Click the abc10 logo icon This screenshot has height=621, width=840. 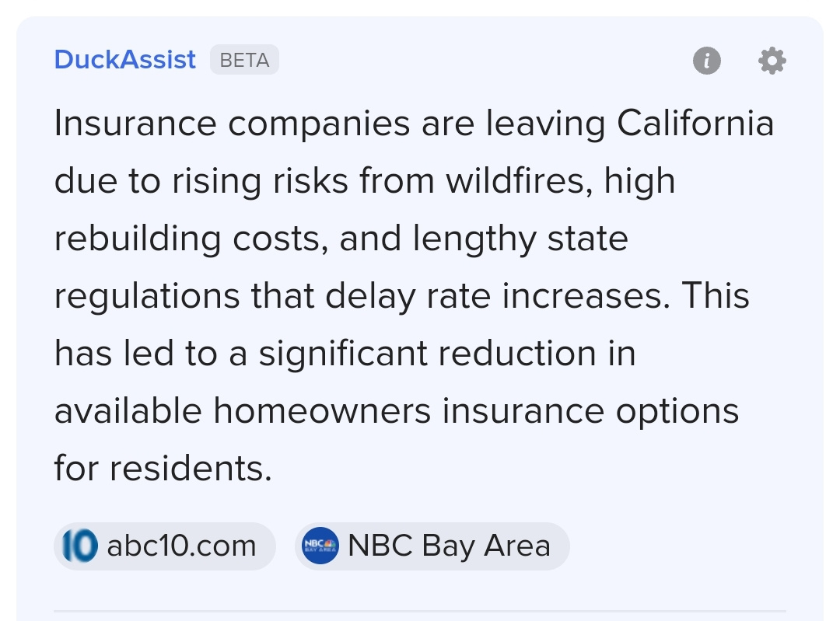[x=79, y=546]
